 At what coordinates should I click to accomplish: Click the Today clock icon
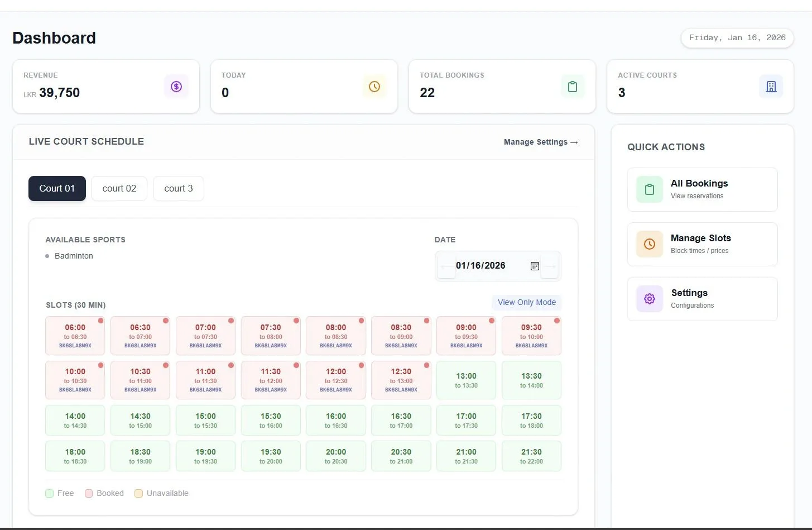[x=374, y=87]
